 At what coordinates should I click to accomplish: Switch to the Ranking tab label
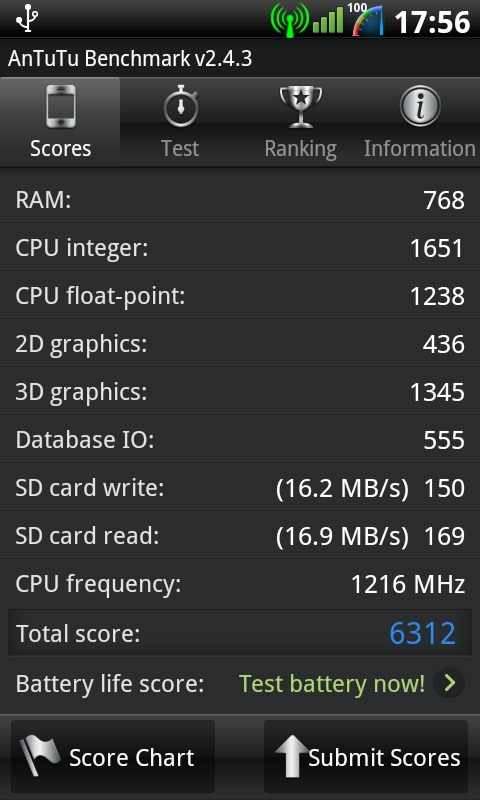[x=300, y=149]
